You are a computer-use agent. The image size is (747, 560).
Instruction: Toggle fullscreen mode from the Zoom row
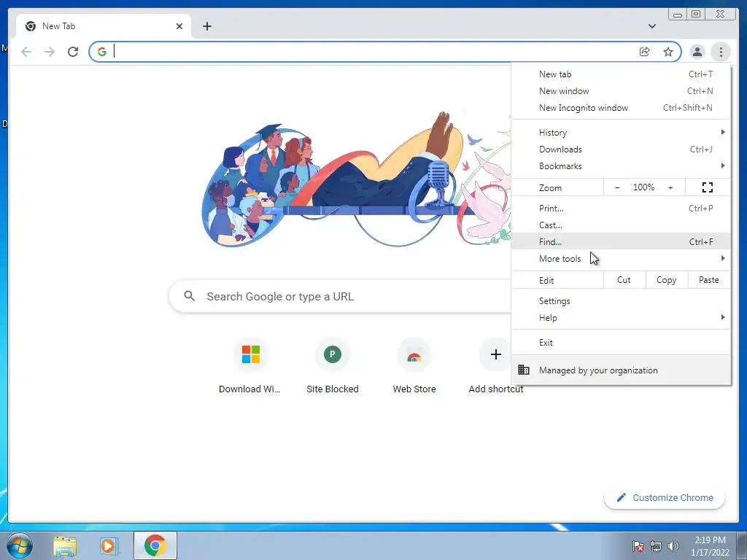[708, 187]
